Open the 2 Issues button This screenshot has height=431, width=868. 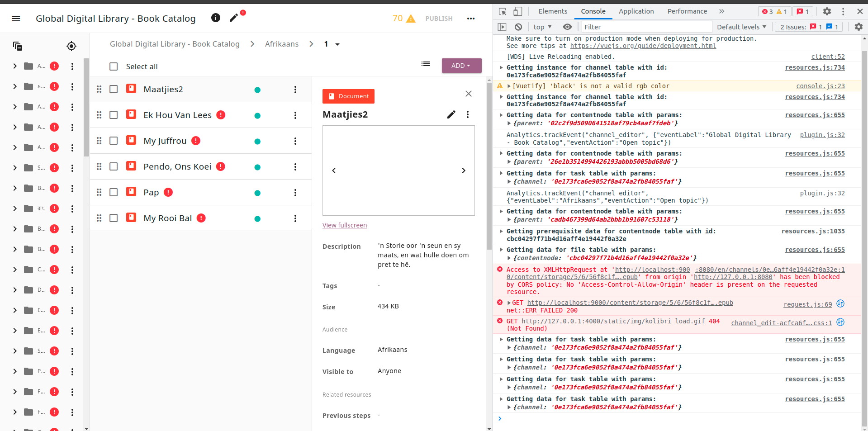point(808,27)
